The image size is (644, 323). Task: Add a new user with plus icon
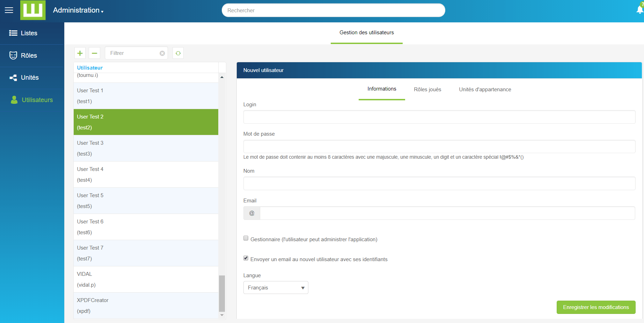coord(80,53)
